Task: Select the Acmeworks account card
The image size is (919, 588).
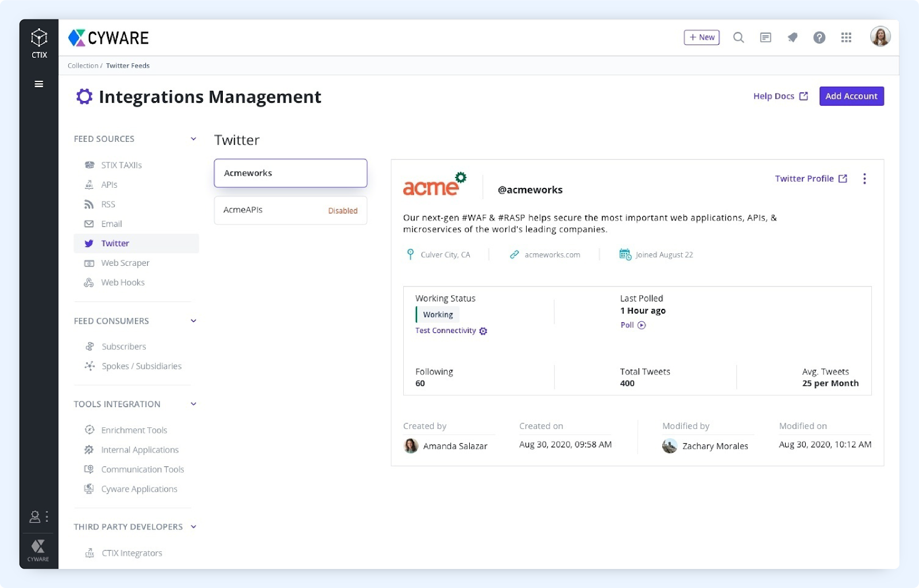Action: coord(291,173)
